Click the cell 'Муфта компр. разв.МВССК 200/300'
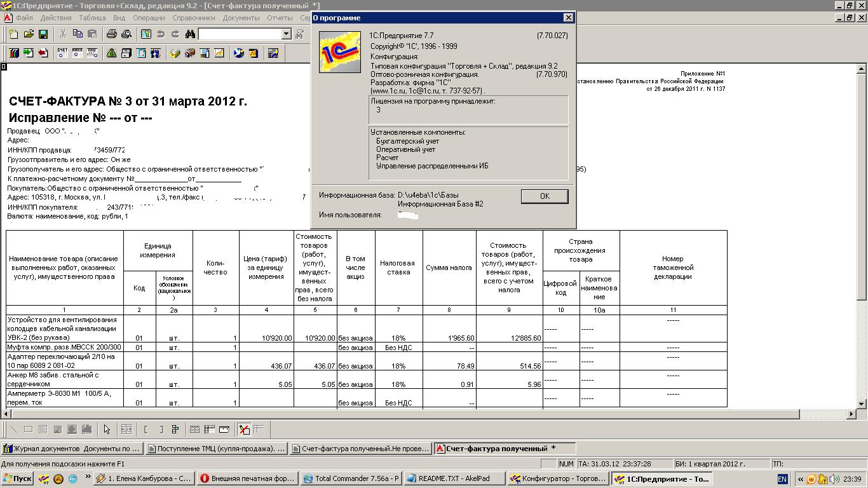 pyautogui.click(x=65, y=348)
